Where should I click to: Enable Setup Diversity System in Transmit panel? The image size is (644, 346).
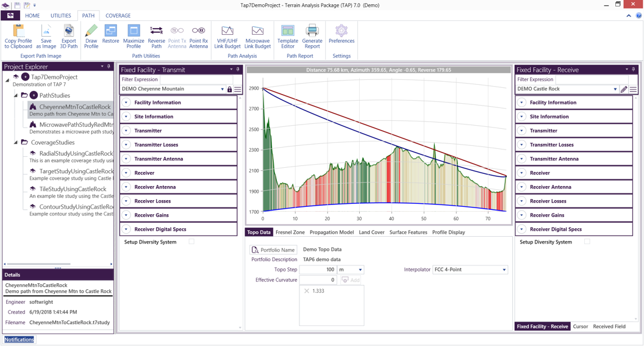[191, 242]
